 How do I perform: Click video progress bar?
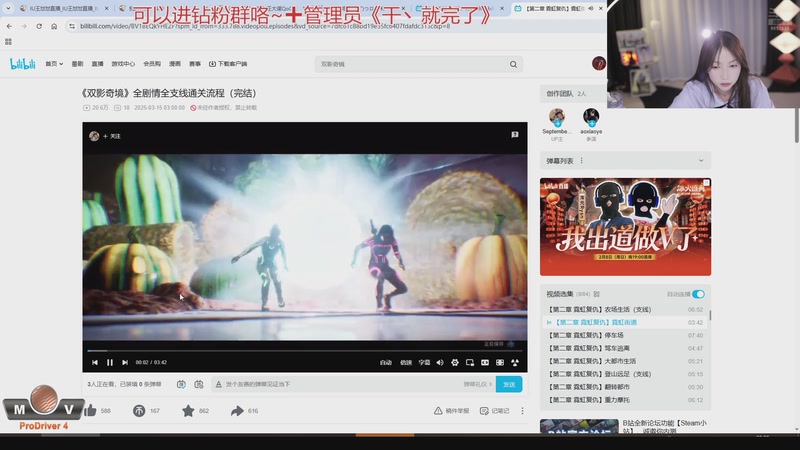pos(305,351)
